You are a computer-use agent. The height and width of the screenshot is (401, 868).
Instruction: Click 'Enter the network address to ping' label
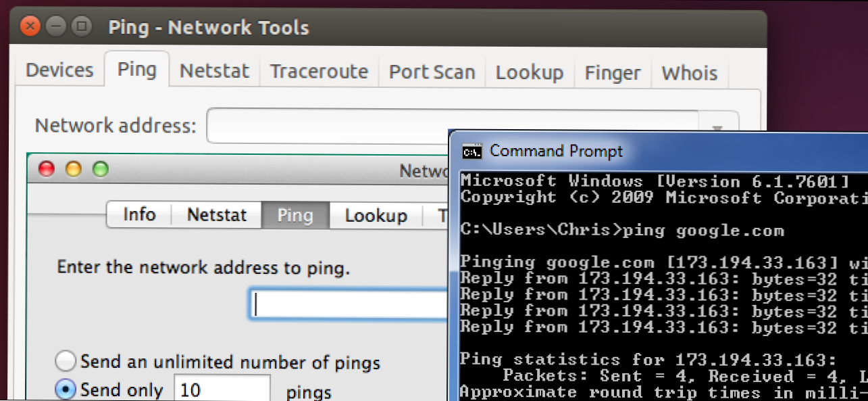pos(203,267)
